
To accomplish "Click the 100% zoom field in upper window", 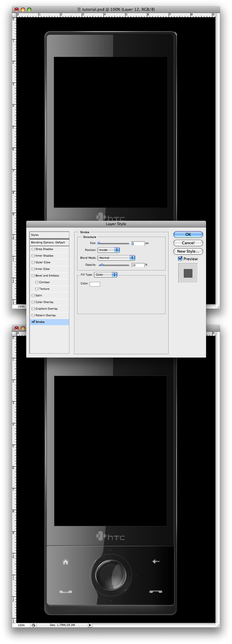I will point(21,307).
